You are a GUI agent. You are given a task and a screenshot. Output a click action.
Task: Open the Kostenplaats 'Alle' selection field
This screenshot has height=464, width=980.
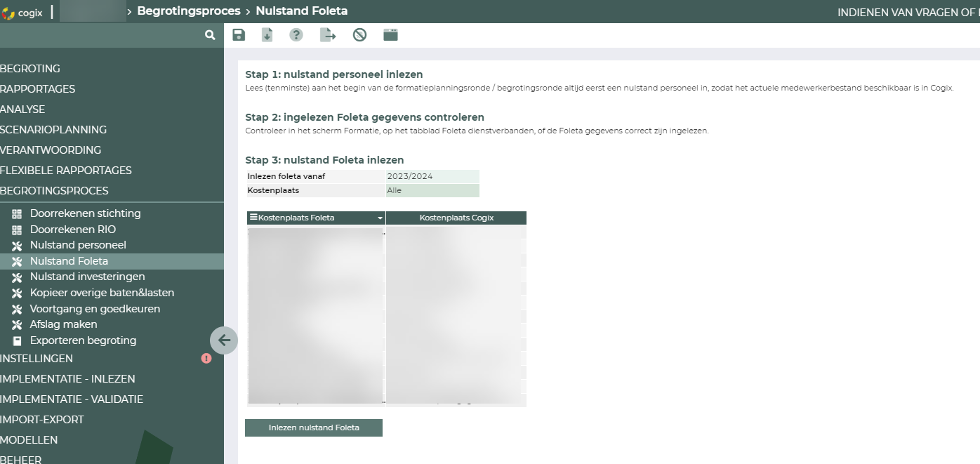432,190
